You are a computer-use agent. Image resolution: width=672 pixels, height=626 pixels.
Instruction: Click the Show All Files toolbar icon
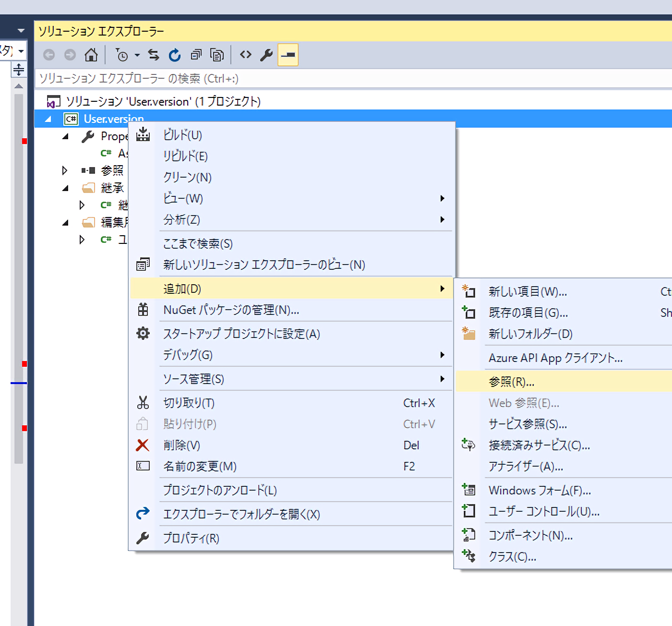point(217,55)
